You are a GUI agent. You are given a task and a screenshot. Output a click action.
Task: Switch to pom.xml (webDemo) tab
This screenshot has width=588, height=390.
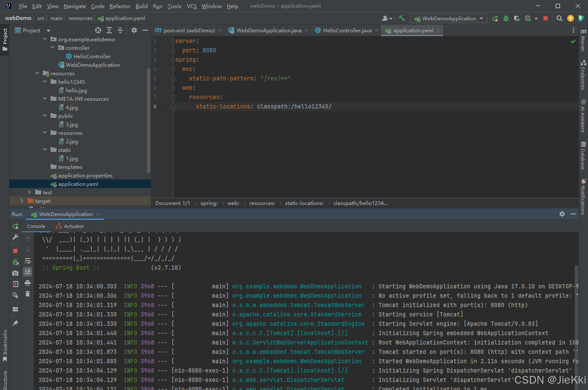point(189,30)
